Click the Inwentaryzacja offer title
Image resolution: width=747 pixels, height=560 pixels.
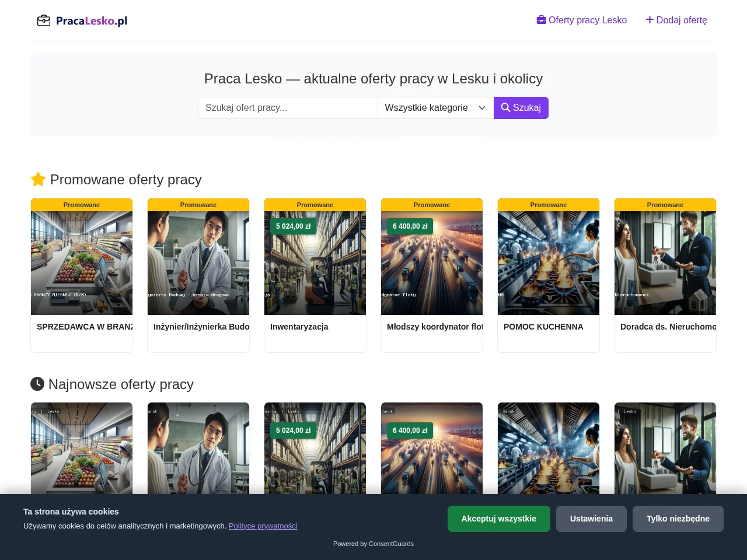(299, 327)
